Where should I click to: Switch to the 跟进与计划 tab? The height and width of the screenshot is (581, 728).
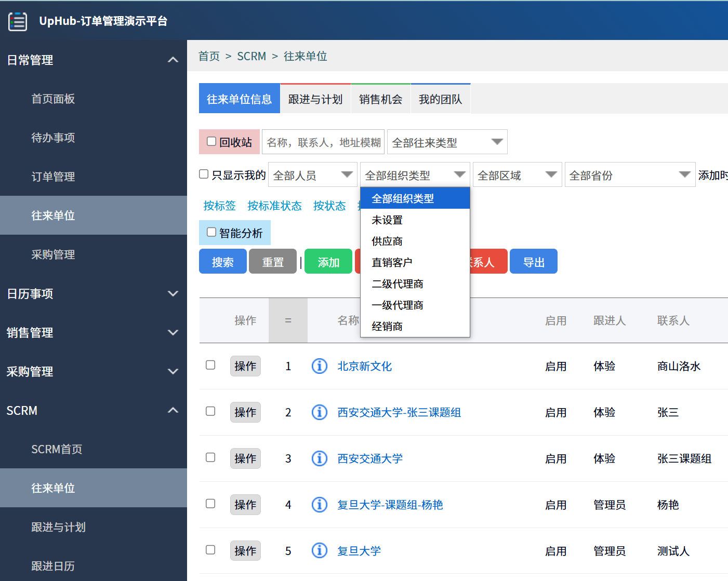315,99
